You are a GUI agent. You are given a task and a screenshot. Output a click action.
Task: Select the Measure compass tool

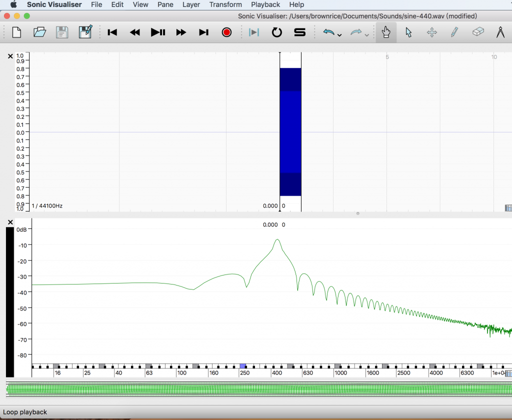point(500,32)
